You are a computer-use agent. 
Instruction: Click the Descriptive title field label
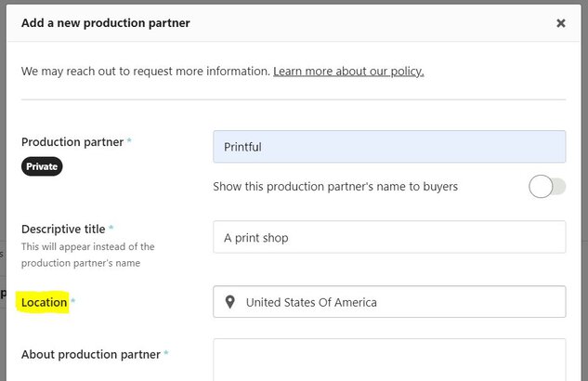coord(63,230)
